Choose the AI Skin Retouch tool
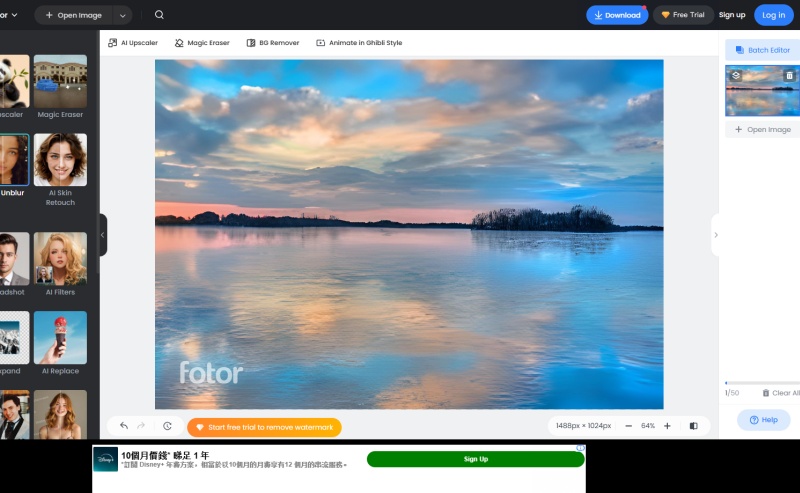The height and width of the screenshot is (493, 800). coord(60,160)
